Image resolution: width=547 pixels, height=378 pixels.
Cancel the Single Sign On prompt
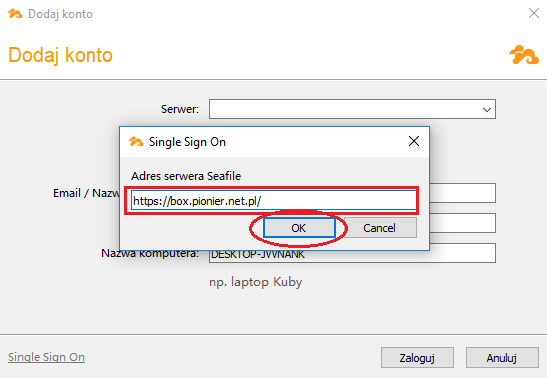coord(380,228)
